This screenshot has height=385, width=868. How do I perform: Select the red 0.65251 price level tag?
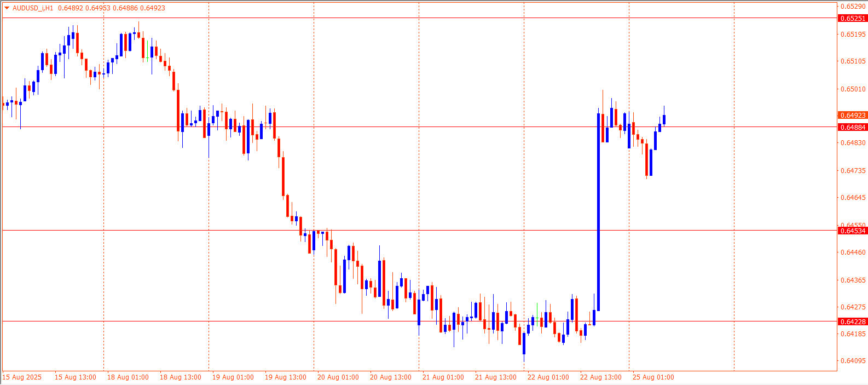(x=853, y=18)
